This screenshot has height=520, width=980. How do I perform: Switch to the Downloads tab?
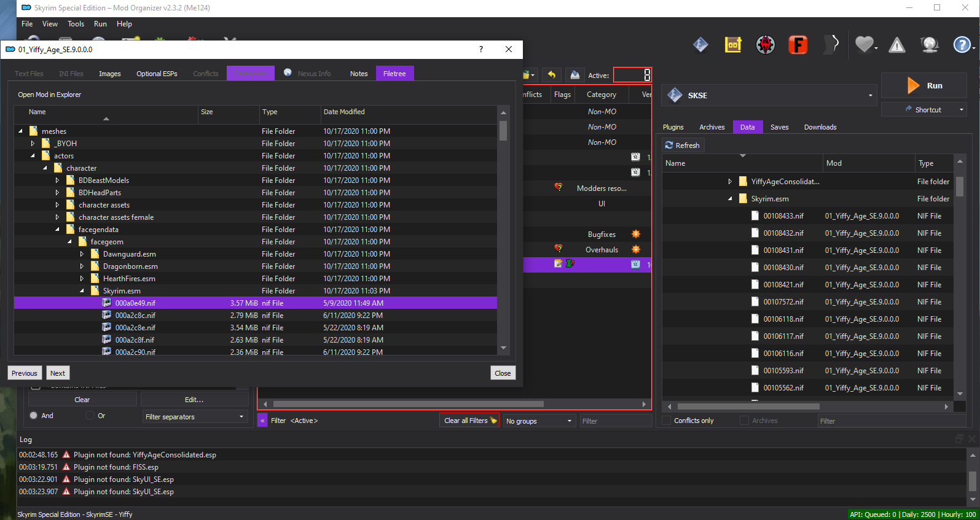click(x=820, y=127)
